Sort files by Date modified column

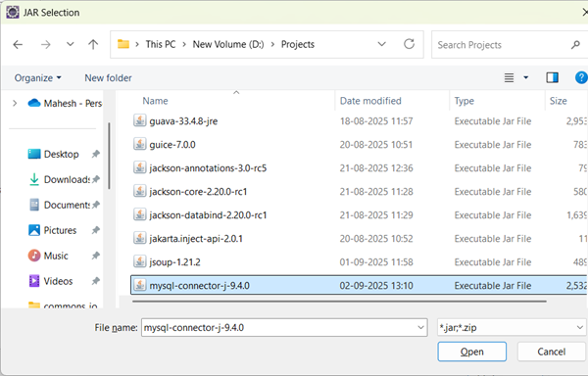(370, 101)
